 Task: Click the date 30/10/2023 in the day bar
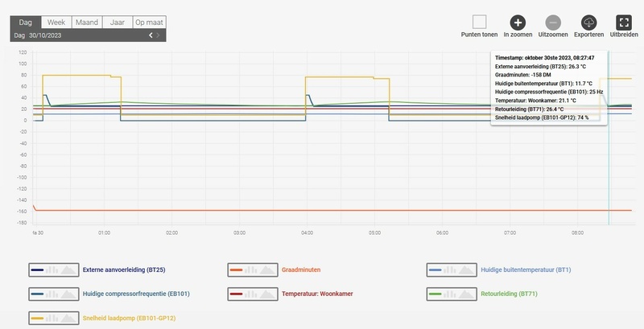pyautogui.click(x=45, y=35)
